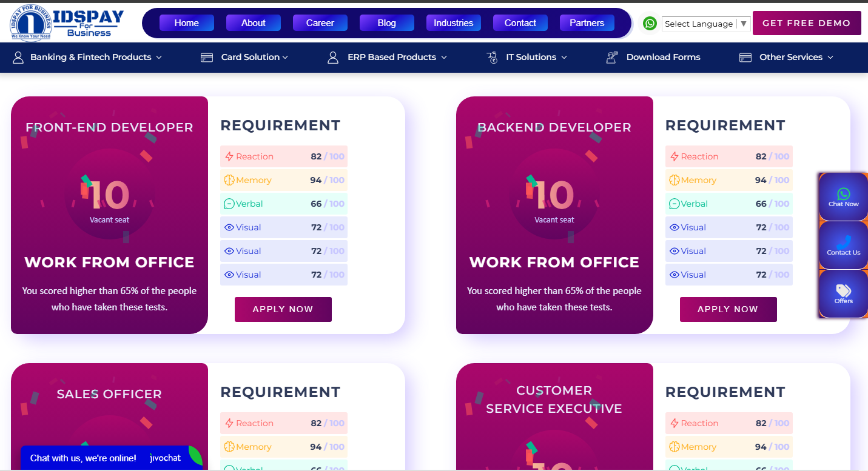This screenshot has width=868, height=471.
Task: Click the Get Free Demo button
Action: (806, 23)
